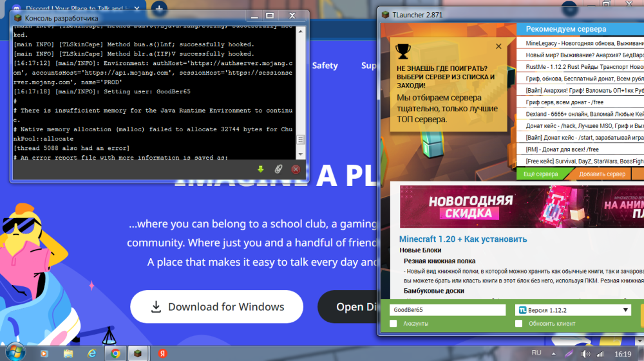The width and height of the screenshot is (644, 361).
Task: Open the Версия 1.12.2 version dropdown
Action: pyautogui.click(x=573, y=310)
